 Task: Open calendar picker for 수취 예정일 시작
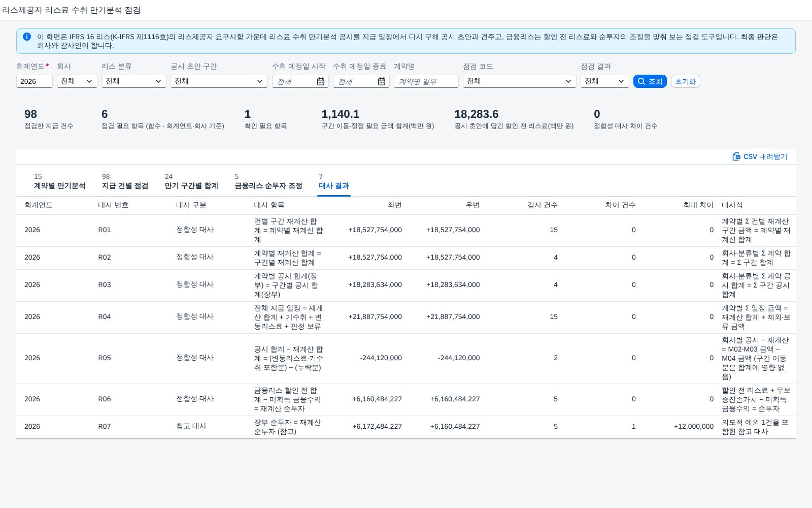click(x=321, y=81)
